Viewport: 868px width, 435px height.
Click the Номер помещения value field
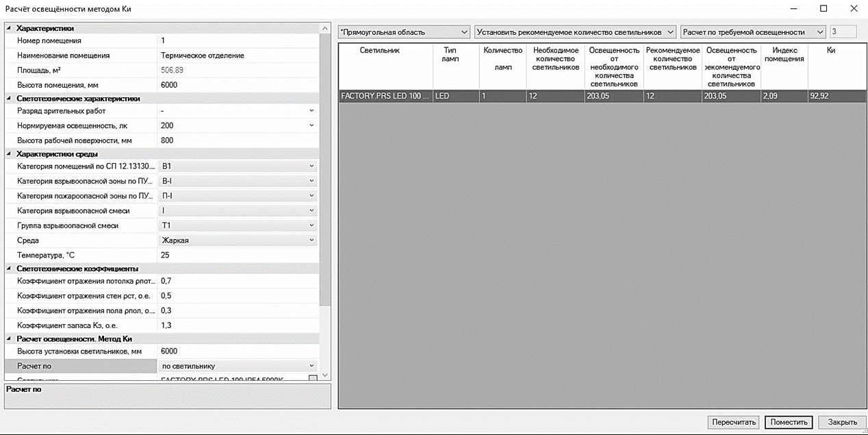[x=236, y=41]
